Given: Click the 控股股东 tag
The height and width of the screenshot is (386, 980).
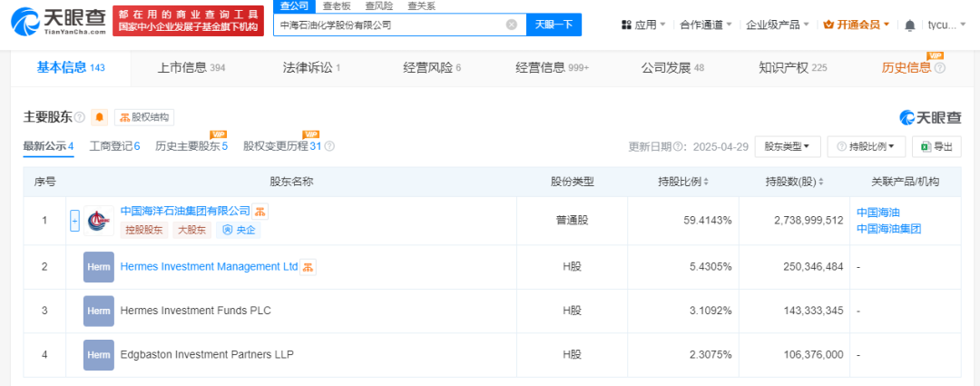Looking at the screenshot, I should point(143,230).
